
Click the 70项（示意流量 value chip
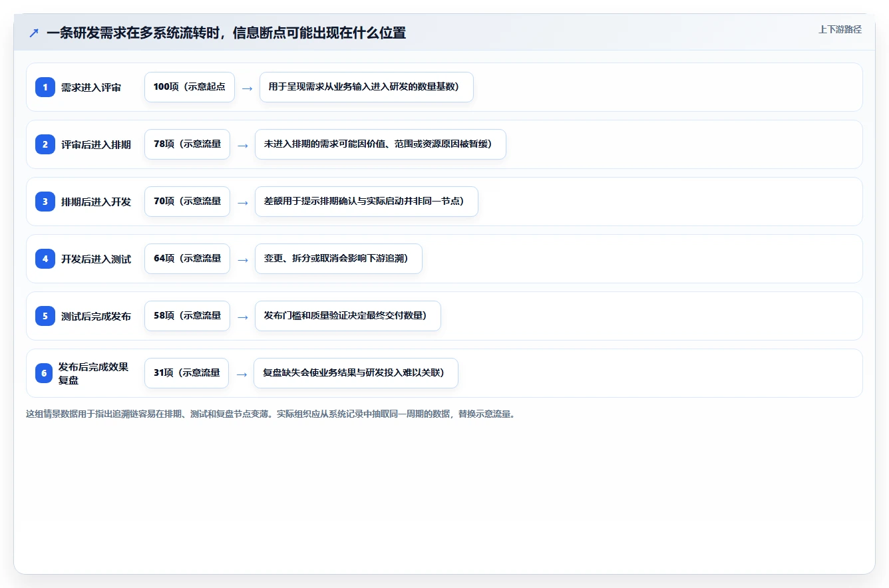click(187, 202)
